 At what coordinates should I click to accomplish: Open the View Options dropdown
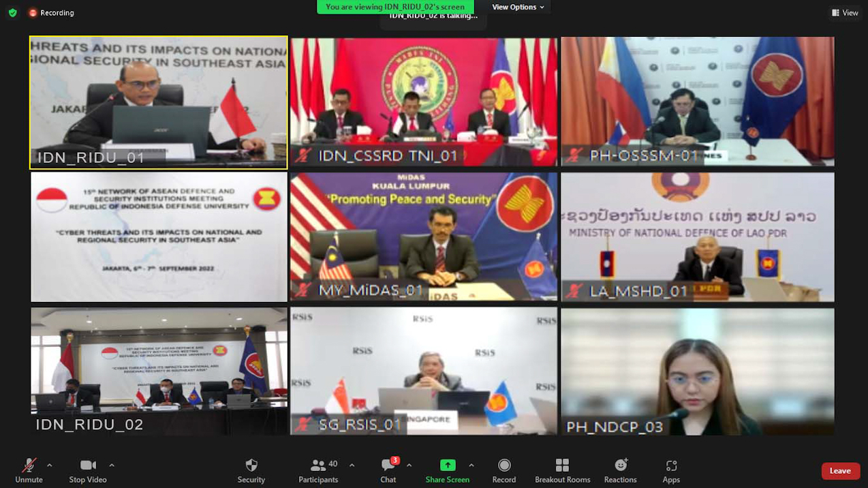(x=518, y=7)
